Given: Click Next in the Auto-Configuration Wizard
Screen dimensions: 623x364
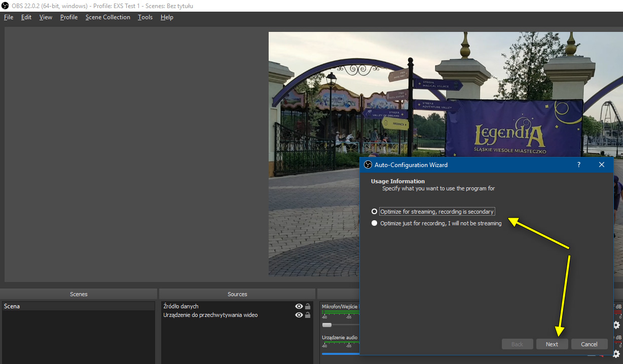Looking at the screenshot, I should click(552, 344).
